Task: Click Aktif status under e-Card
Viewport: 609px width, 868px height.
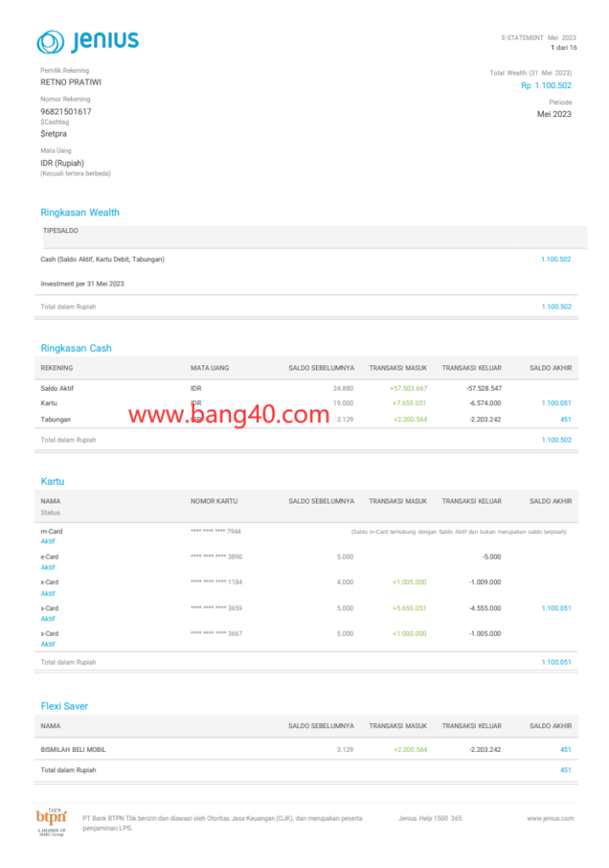Action: tap(47, 567)
